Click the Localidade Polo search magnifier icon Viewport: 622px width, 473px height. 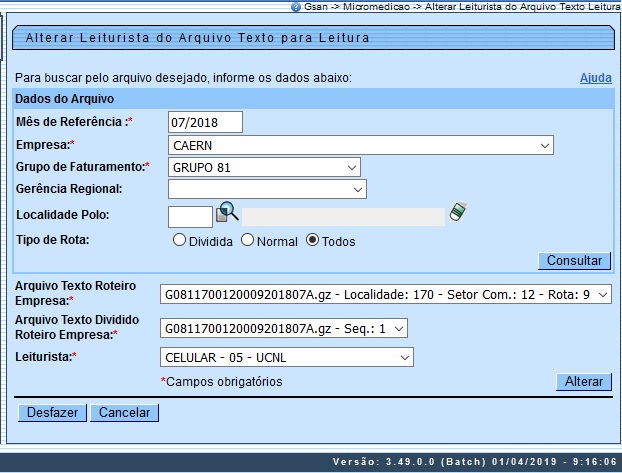227,212
